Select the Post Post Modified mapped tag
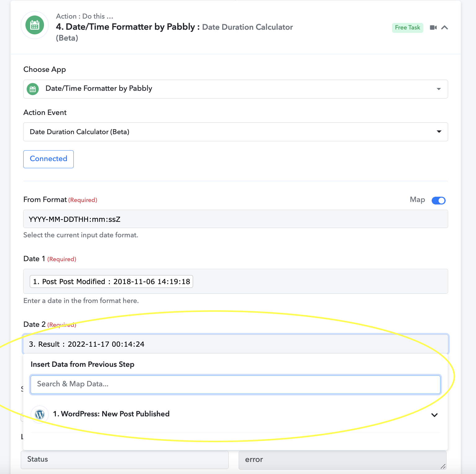 click(111, 281)
